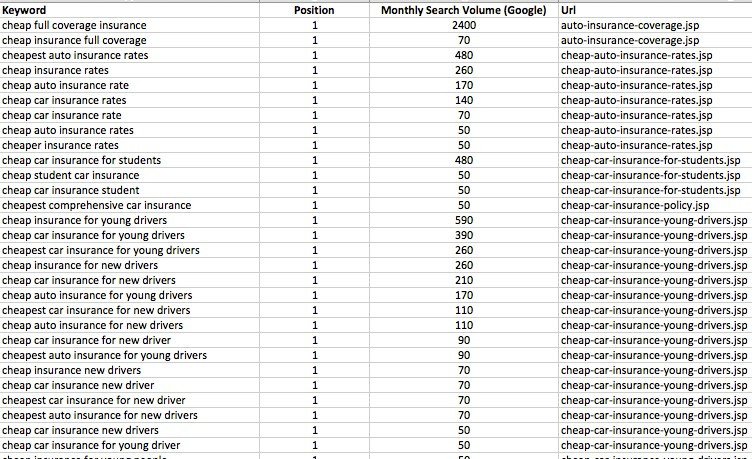The width and height of the screenshot is (752, 459).
Task: Click the 'cheap car insurance for young driver' cell
Action: [129, 445]
